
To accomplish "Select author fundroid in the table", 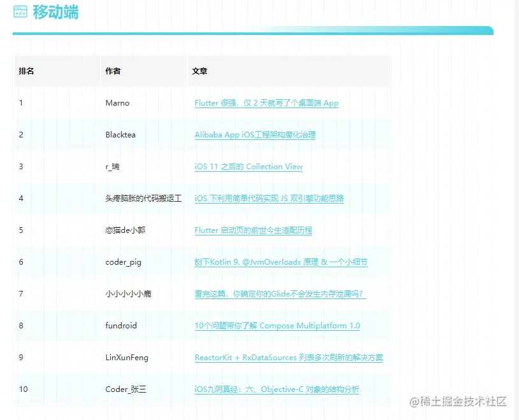I will (x=121, y=326).
